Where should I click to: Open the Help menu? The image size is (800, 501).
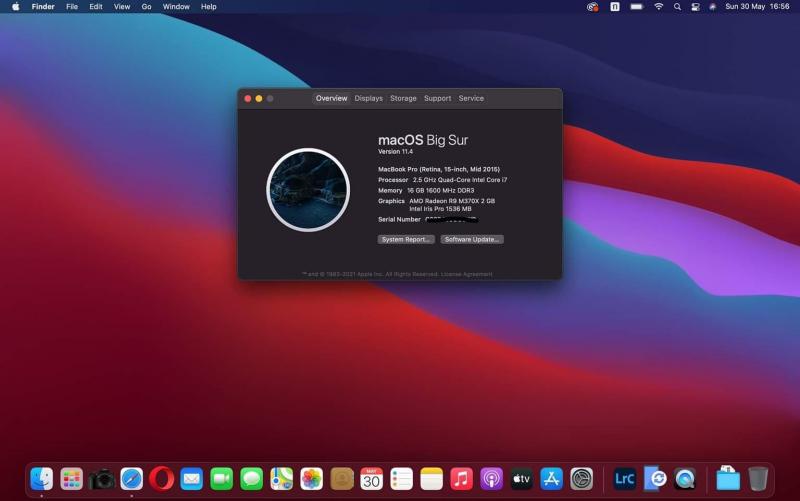(209, 7)
